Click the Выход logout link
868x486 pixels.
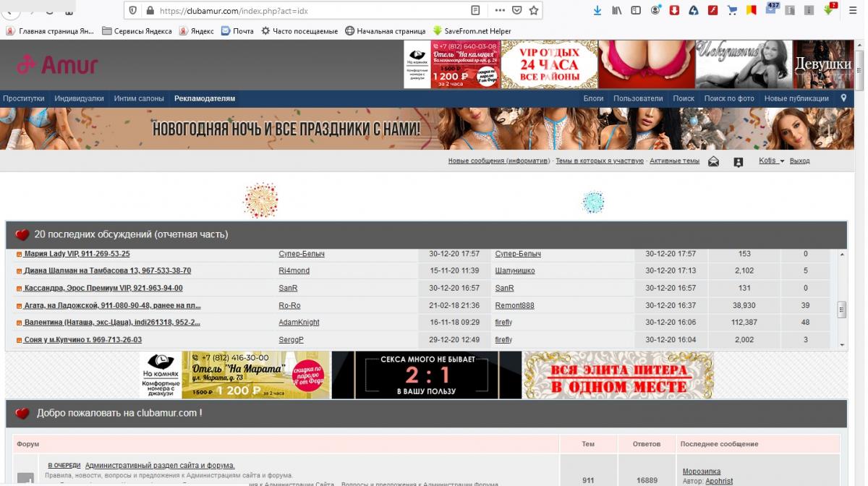click(799, 161)
